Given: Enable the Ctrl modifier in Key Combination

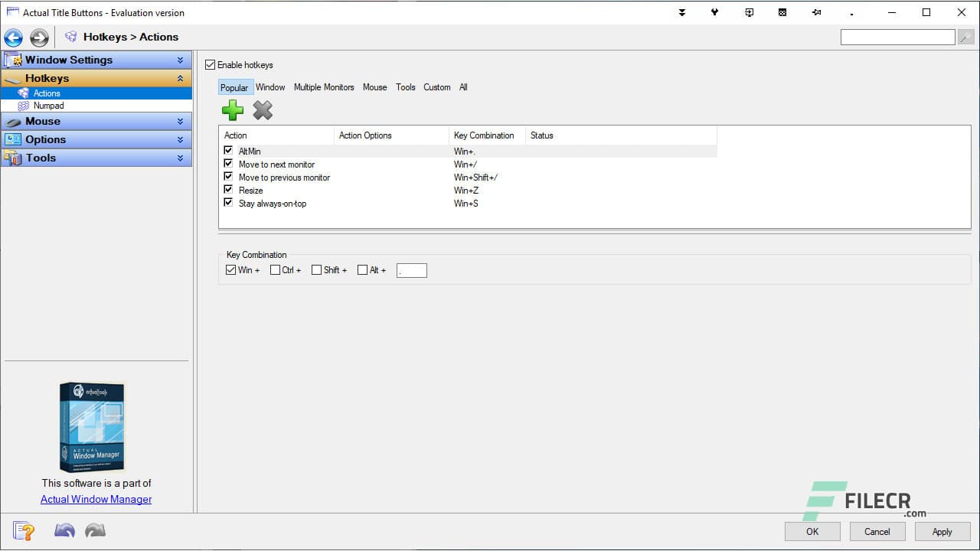Looking at the screenshot, I should tap(274, 269).
